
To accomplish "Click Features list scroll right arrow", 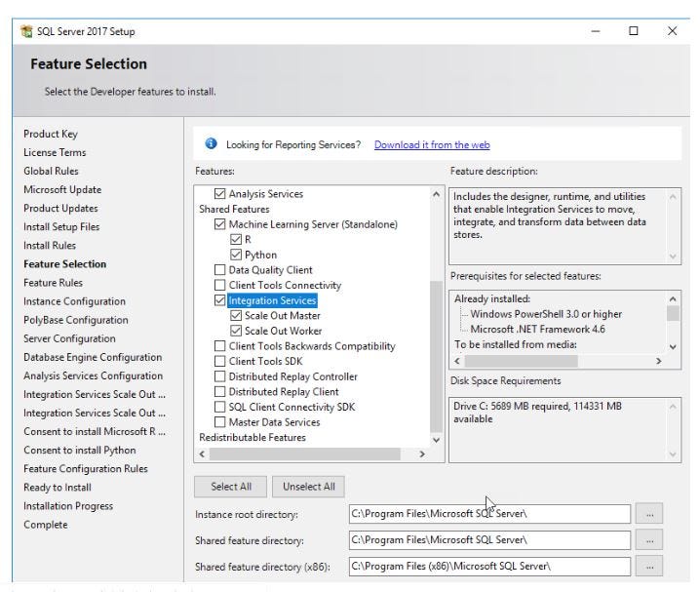I will (x=422, y=454).
